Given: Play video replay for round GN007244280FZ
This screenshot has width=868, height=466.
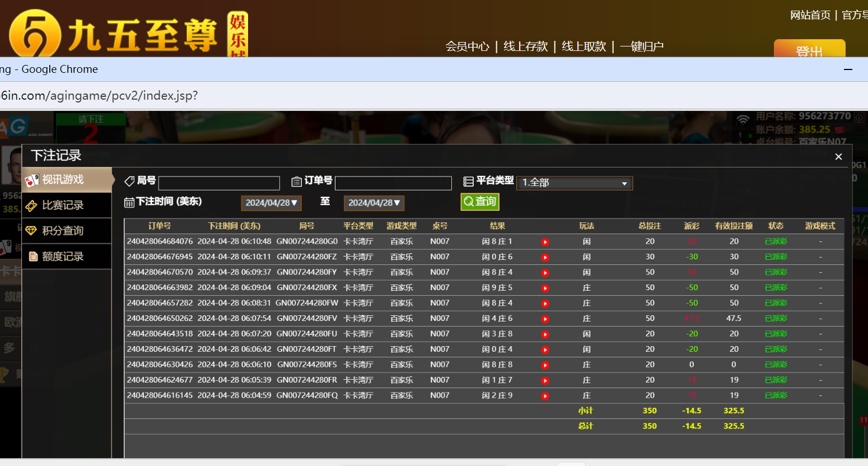Looking at the screenshot, I should (545, 257).
